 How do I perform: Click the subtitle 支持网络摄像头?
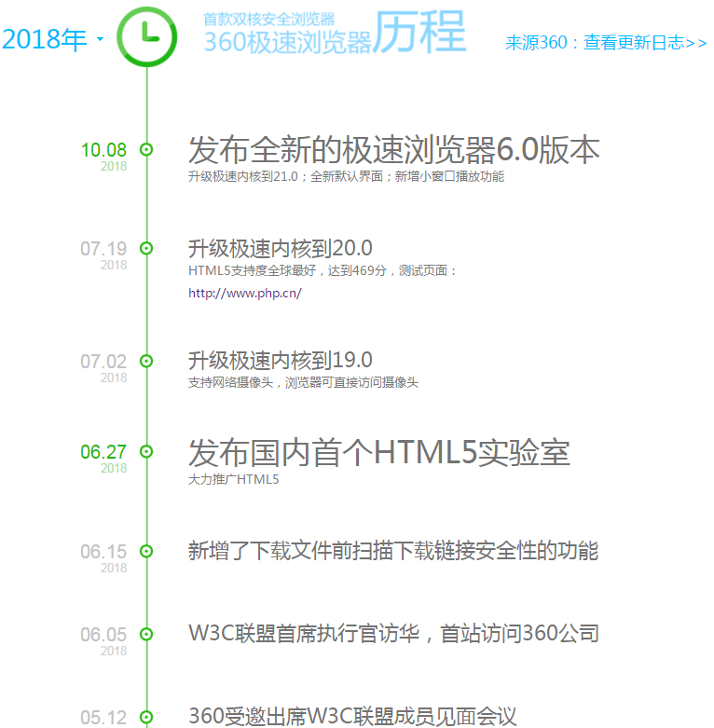click(x=230, y=382)
